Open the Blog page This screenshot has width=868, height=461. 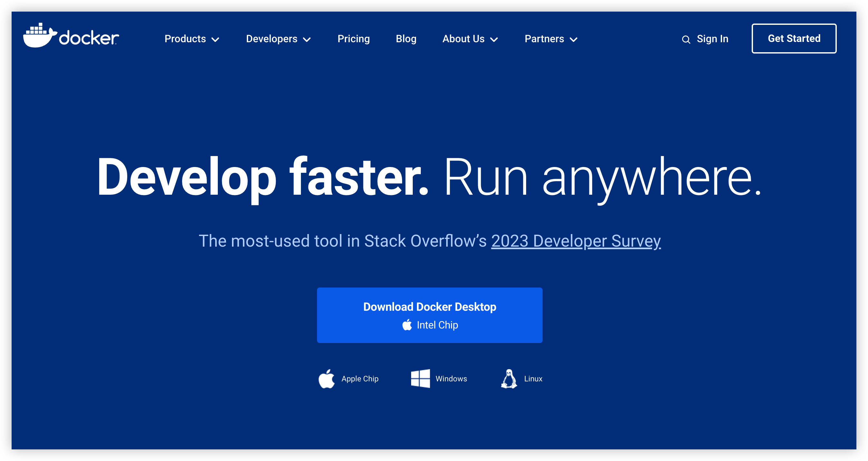tap(406, 39)
